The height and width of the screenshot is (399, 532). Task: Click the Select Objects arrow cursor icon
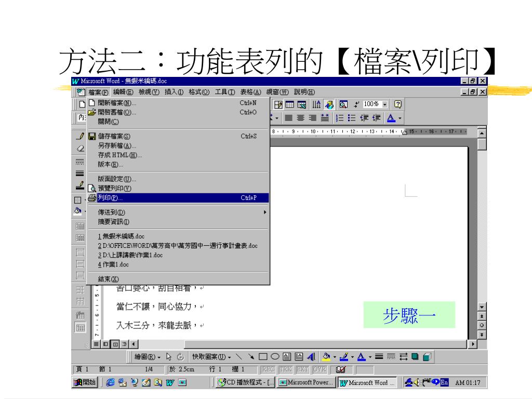coord(169,357)
